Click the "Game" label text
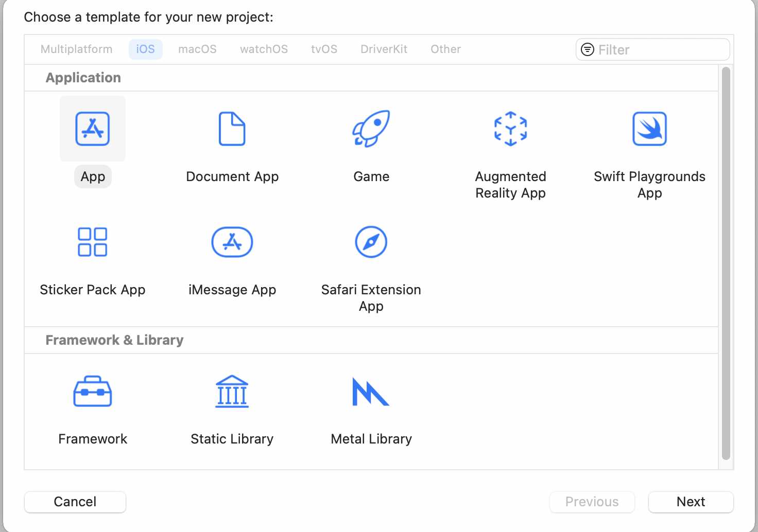This screenshot has height=532, width=758. pos(371,176)
